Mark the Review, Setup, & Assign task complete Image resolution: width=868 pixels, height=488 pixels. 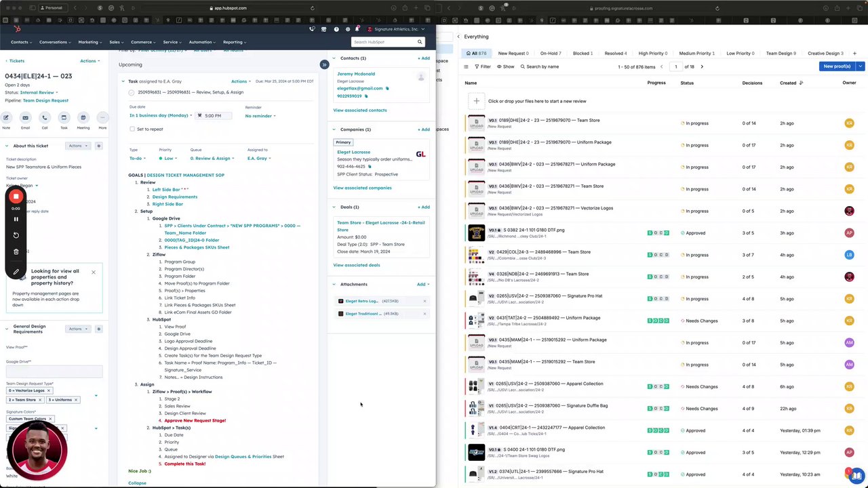click(132, 92)
